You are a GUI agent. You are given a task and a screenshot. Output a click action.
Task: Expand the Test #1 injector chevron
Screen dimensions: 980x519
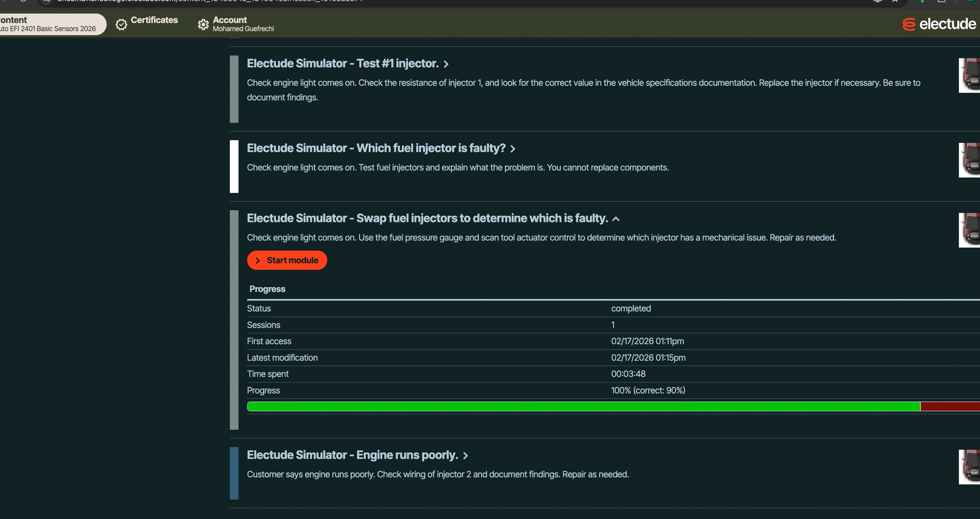(x=446, y=64)
